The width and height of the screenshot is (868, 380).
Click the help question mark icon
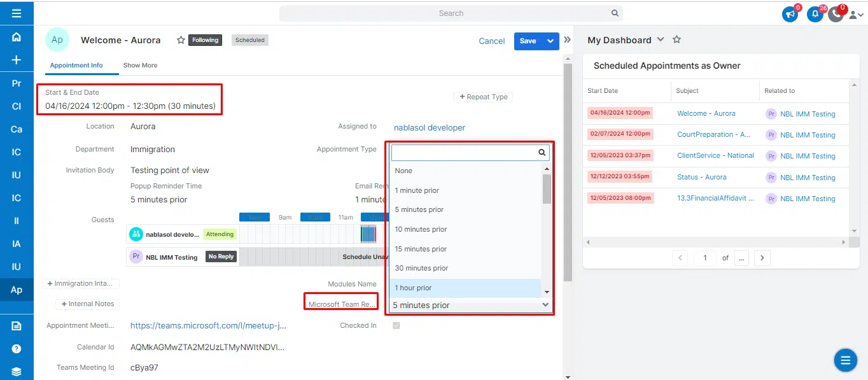[x=17, y=349]
